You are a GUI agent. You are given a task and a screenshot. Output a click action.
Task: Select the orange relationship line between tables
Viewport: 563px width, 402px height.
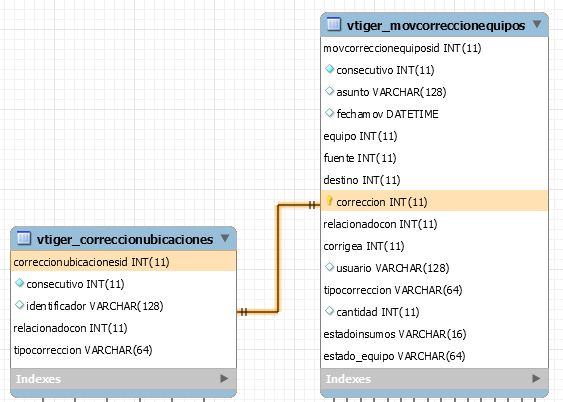[x=278, y=258]
